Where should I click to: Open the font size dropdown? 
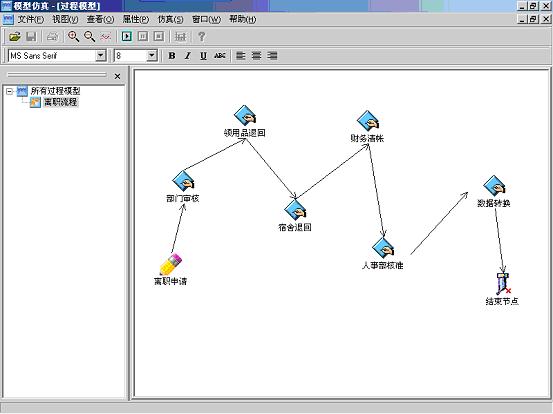tap(152, 55)
